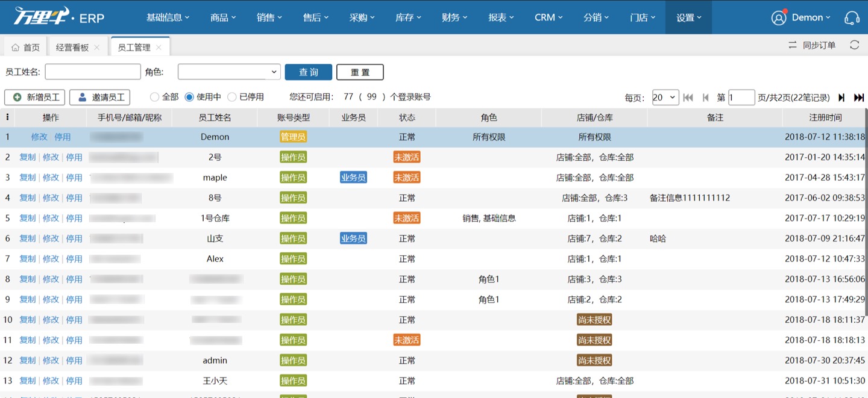This screenshot has width=868, height=398.
Task: Click the page number input after 第
Action: coord(741,97)
